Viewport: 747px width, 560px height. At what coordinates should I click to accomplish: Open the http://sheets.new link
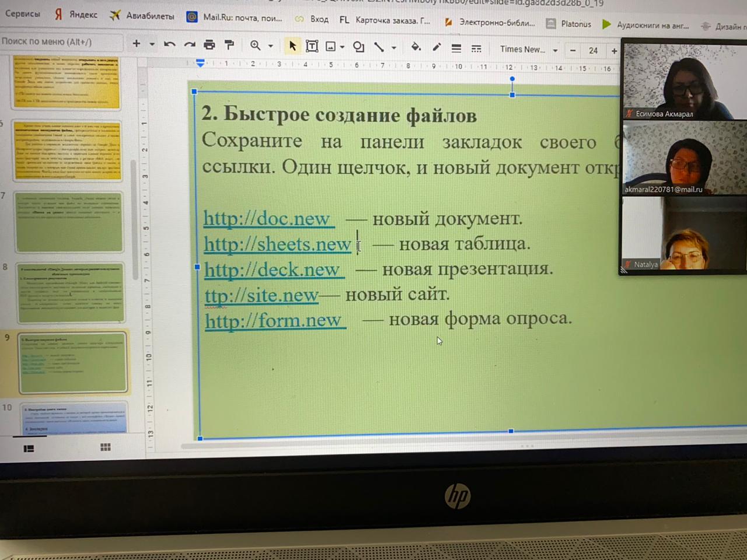point(277,244)
